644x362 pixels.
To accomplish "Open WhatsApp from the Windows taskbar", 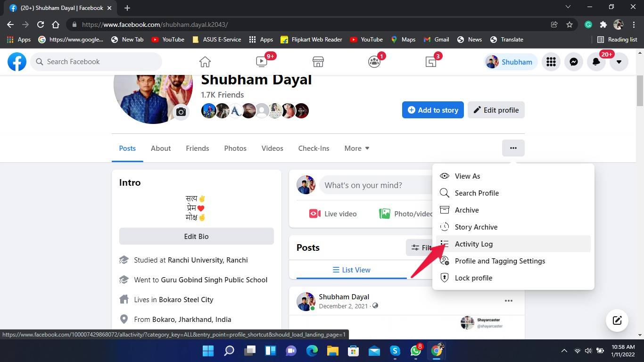I will [x=415, y=351].
